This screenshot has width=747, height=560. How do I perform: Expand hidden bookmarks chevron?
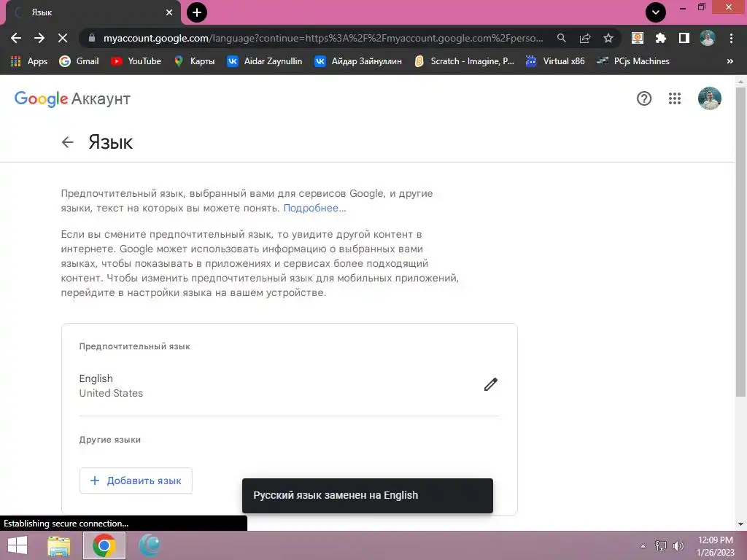pyautogui.click(x=729, y=61)
